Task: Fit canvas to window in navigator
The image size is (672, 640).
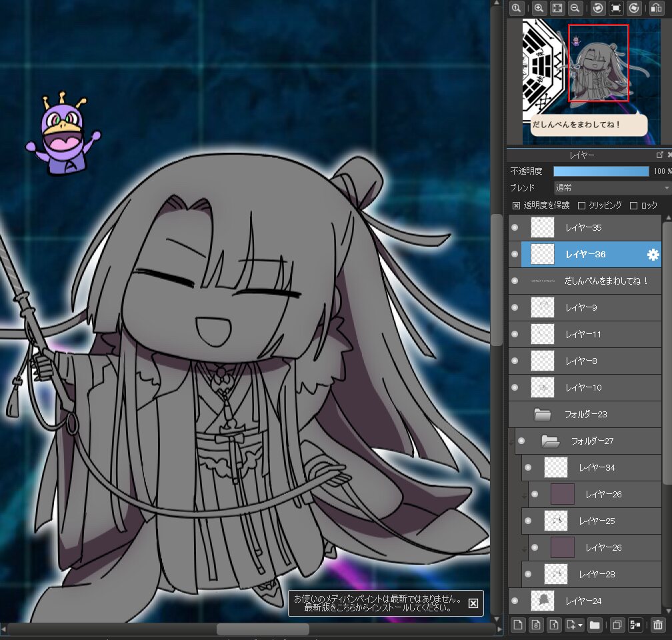Action: pyautogui.click(x=557, y=8)
